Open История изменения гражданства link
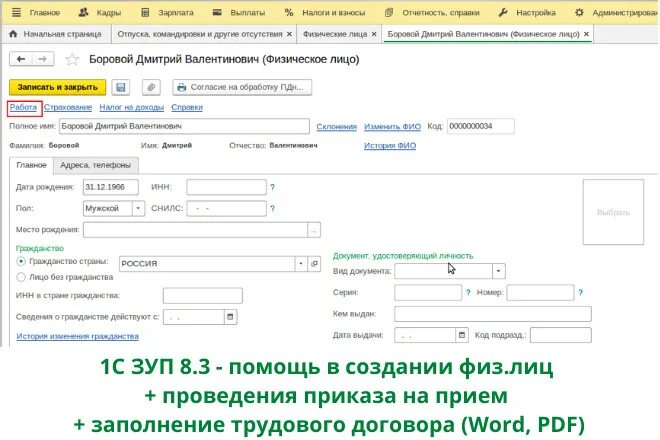 tap(77, 336)
